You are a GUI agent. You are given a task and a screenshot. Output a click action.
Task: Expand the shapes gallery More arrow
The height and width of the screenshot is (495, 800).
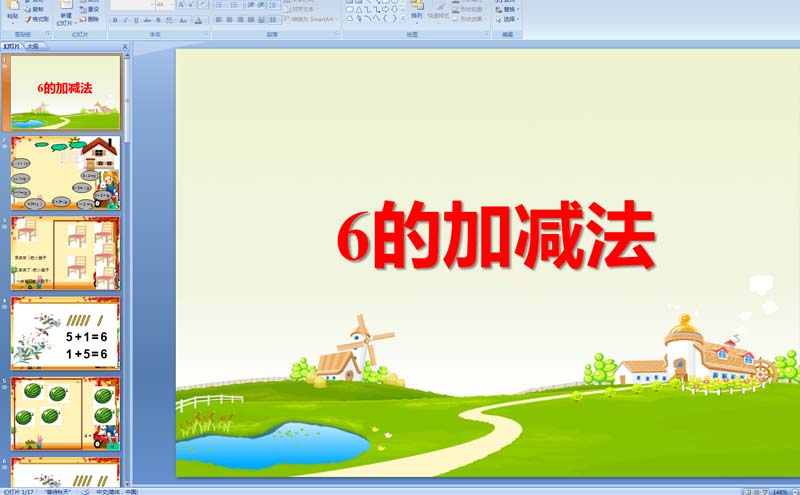[403, 18]
